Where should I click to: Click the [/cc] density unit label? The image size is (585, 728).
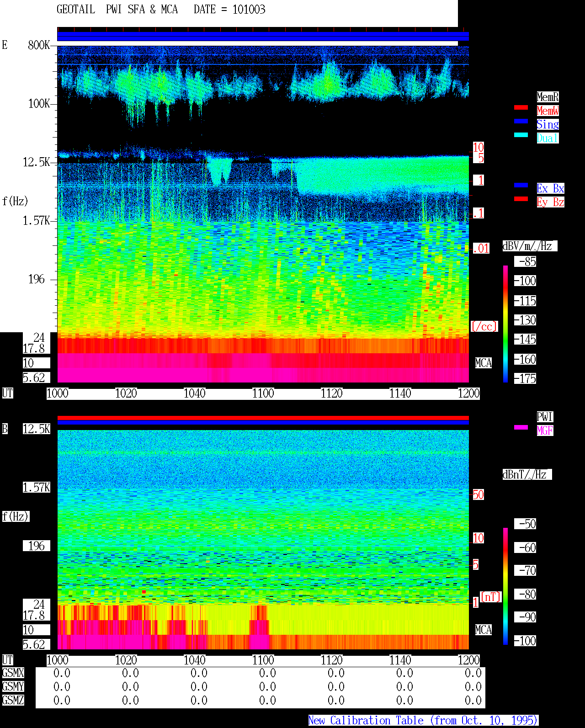484,326
